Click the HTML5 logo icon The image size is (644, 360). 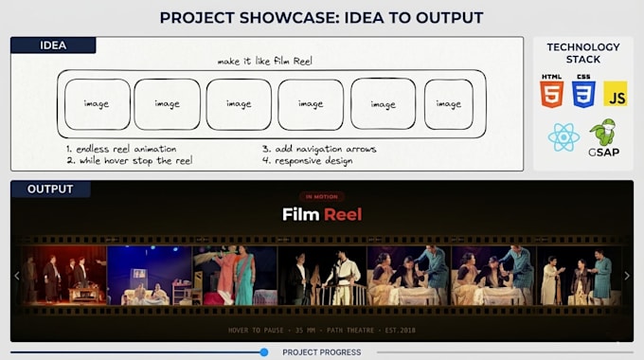click(x=551, y=91)
